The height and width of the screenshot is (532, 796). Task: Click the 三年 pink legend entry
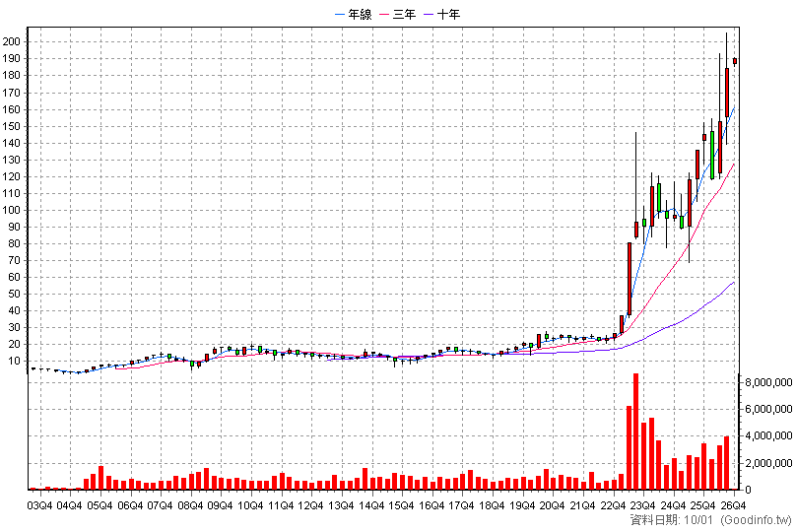coord(398,14)
